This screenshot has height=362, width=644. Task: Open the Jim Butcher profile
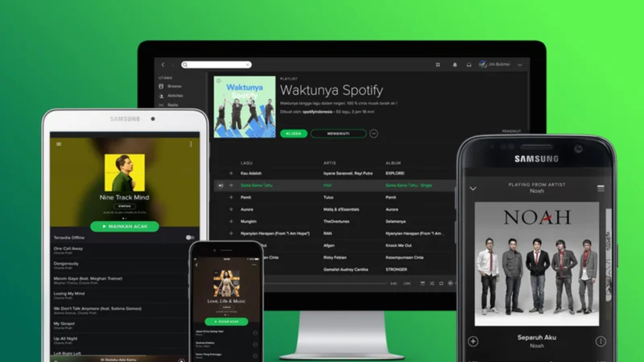495,64
